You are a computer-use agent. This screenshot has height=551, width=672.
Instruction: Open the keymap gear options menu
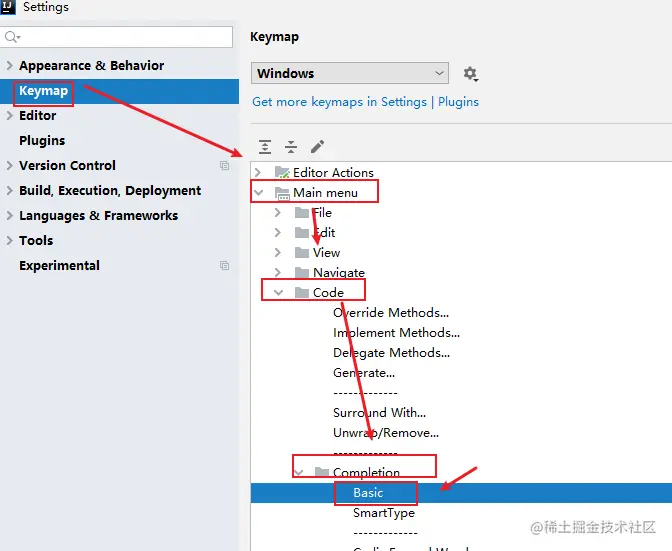pyautogui.click(x=471, y=74)
